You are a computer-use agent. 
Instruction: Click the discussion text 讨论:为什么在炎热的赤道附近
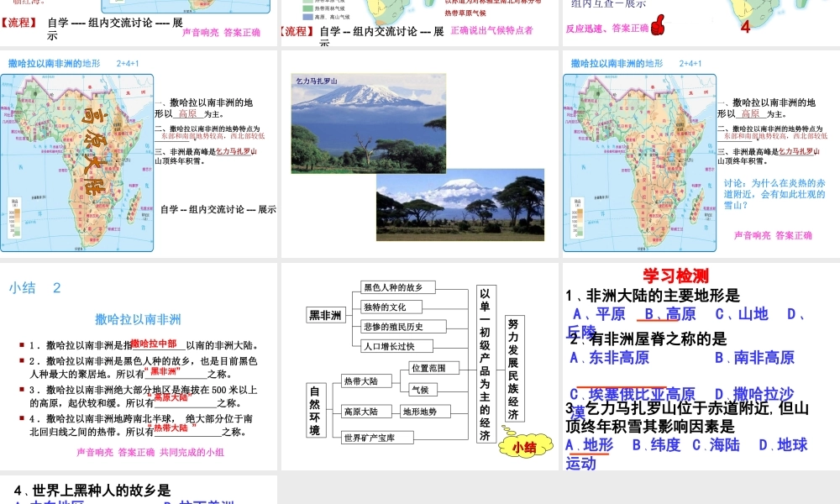coord(774,194)
